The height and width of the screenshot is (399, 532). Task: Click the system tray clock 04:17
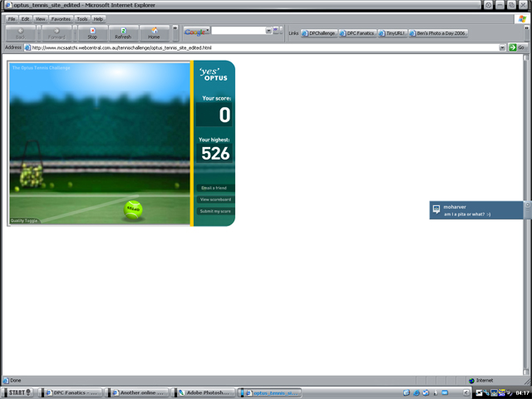click(x=523, y=393)
